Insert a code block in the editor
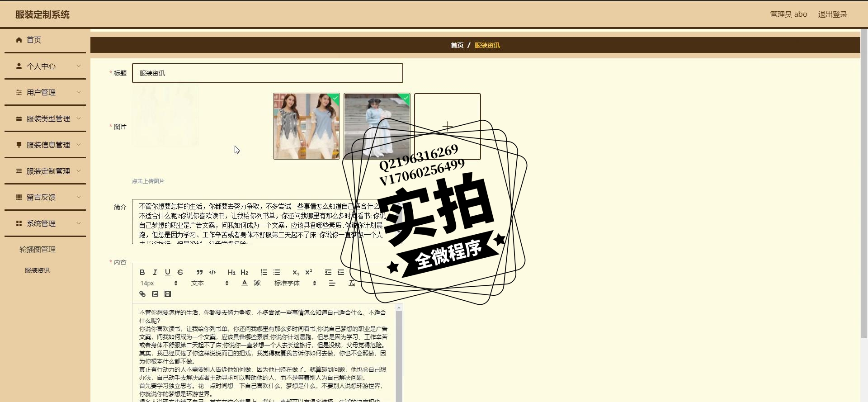 pyautogui.click(x=212, y=272)
